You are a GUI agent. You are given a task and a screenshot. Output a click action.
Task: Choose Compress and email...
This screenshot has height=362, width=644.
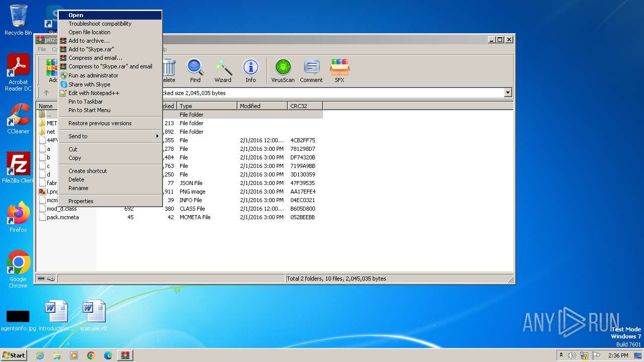click(110, 58)
